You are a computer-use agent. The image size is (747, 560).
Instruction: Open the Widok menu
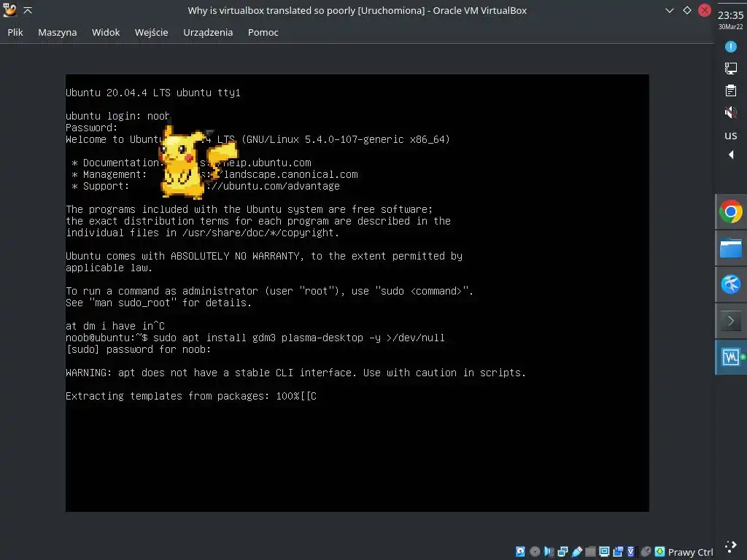[x=106, y=32]
